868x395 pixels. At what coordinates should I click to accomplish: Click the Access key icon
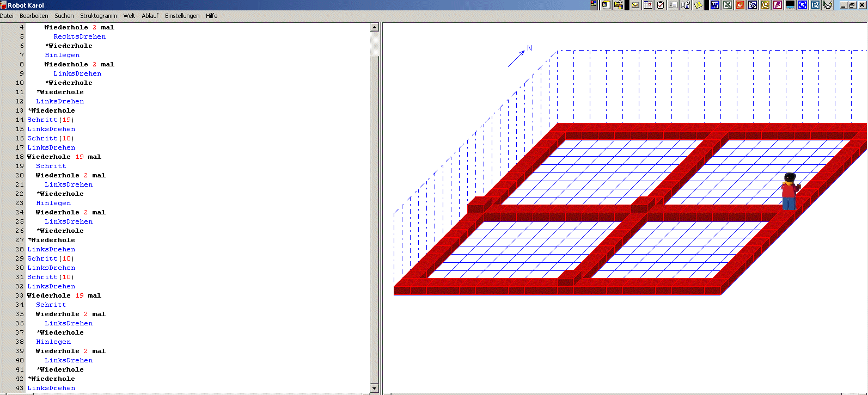778,5
